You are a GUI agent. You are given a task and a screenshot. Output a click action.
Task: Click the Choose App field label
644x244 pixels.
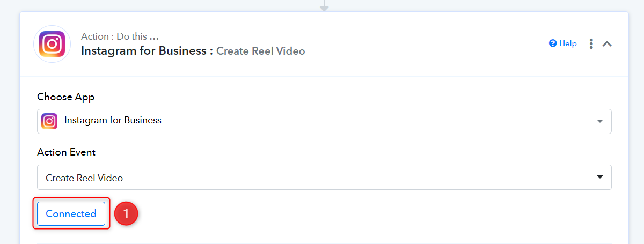pos(66,97)
